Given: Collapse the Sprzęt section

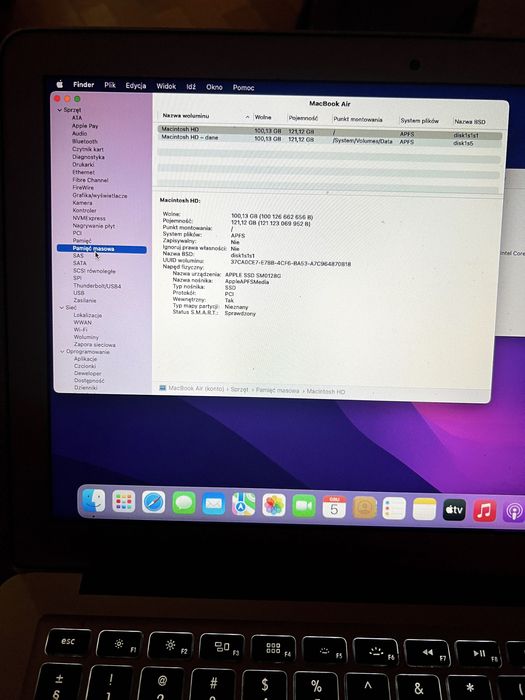Looking at the screenshot, I should click(60, 110).
